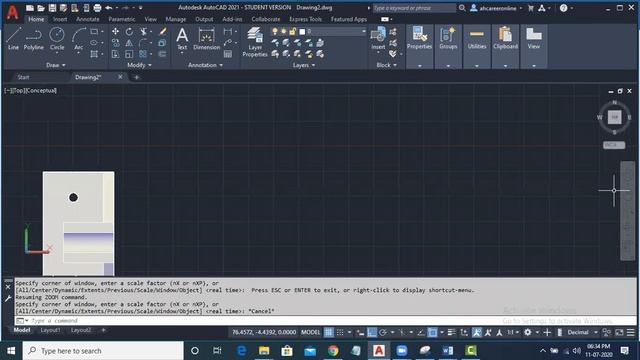Click the white layer color swatch

pyautogui.click(x=302, y=31)
